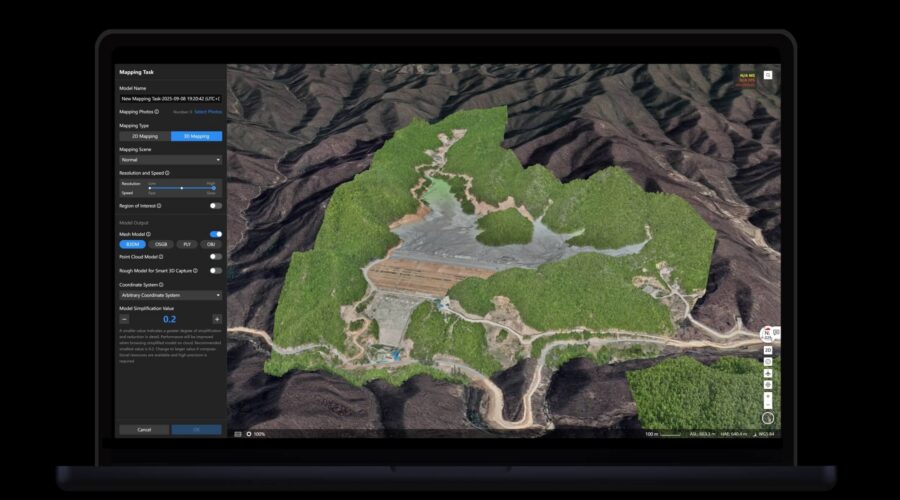Switch to the 2D Mapping tab
This screenshot has height=500, width=900.
click(x=145, y=136)
